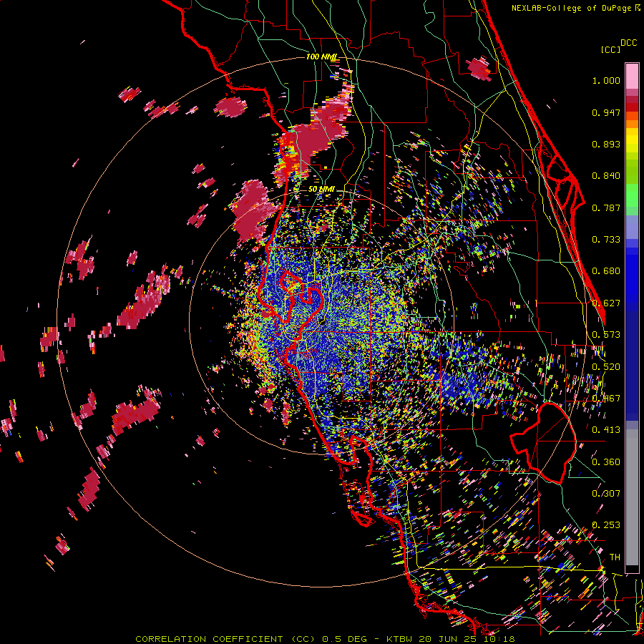This screenshot has width=644, height=644.
Task: Select the 0.520 legend value
Action: click(606, 367)
